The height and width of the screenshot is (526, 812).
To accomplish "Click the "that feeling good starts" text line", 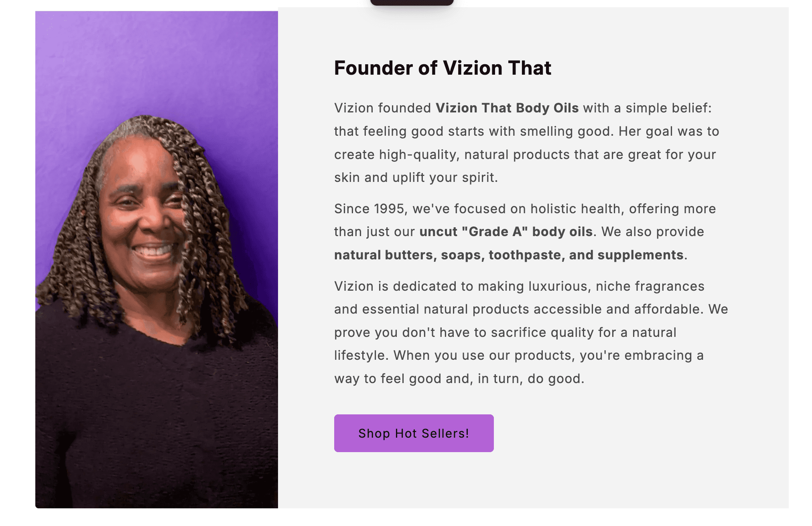I will click(409, 131).
